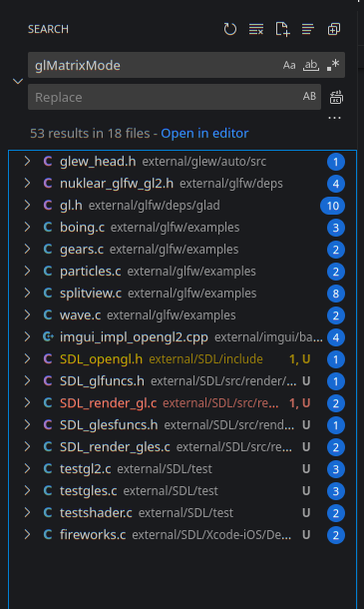Image resolution: width=364 pixels, height=609 pixels.
Task: Click C file icon of boing.c
Action: [x=48, y=227]
